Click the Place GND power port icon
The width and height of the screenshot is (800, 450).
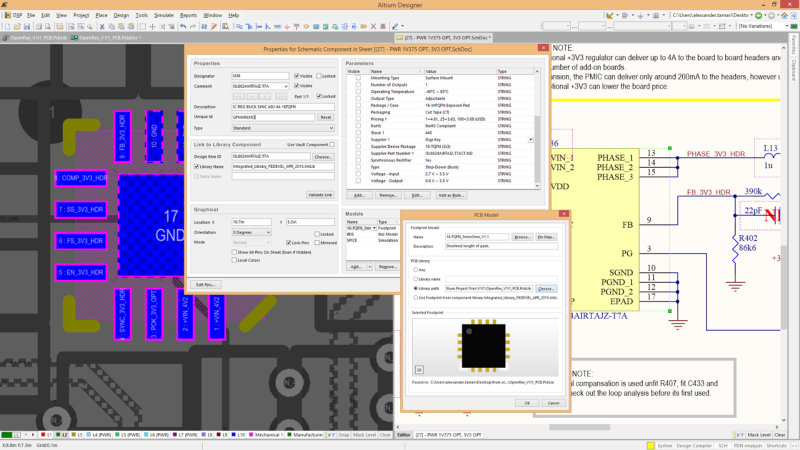point(287,26)
